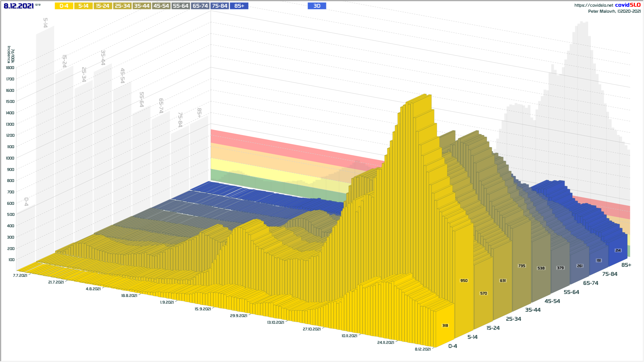644x362 pixels.
Task: Hide the 45-54 age group series
Action: tap(161, 6)
